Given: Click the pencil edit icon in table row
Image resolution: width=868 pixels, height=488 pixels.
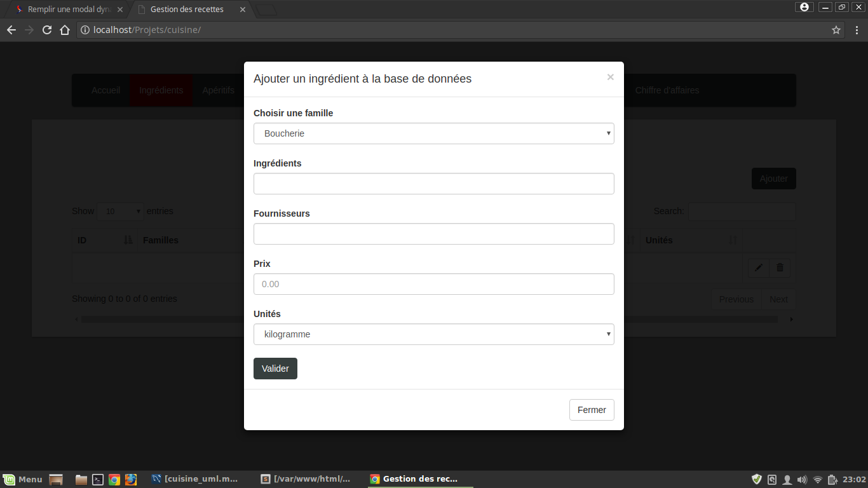Looking at the screenshot, I should click(x=759, y=268).
